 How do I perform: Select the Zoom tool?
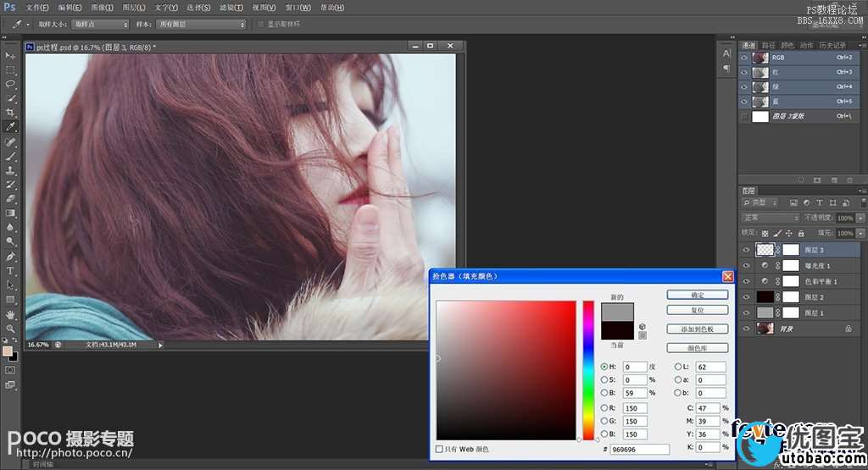[10, 329]
